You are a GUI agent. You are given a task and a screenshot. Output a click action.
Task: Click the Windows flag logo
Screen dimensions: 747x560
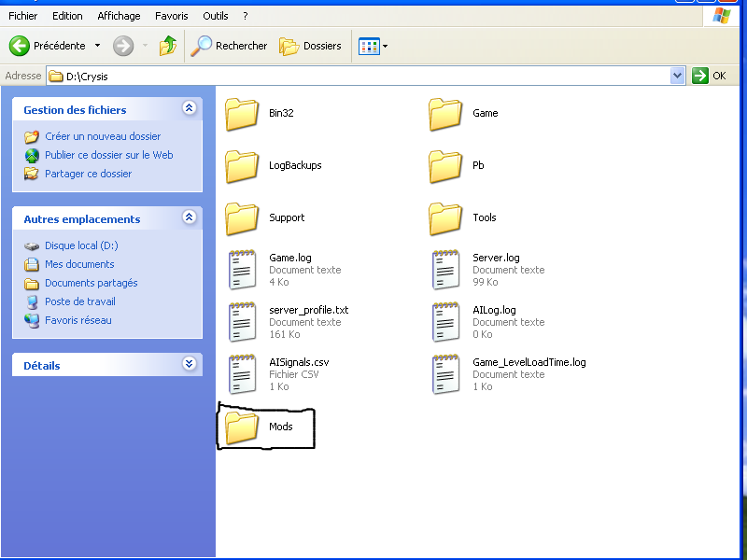(721, 16)
